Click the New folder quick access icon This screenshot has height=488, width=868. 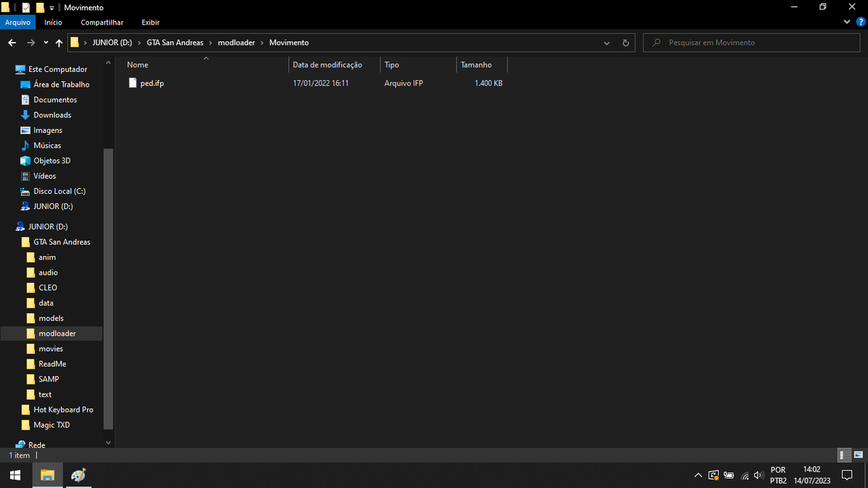39,7
